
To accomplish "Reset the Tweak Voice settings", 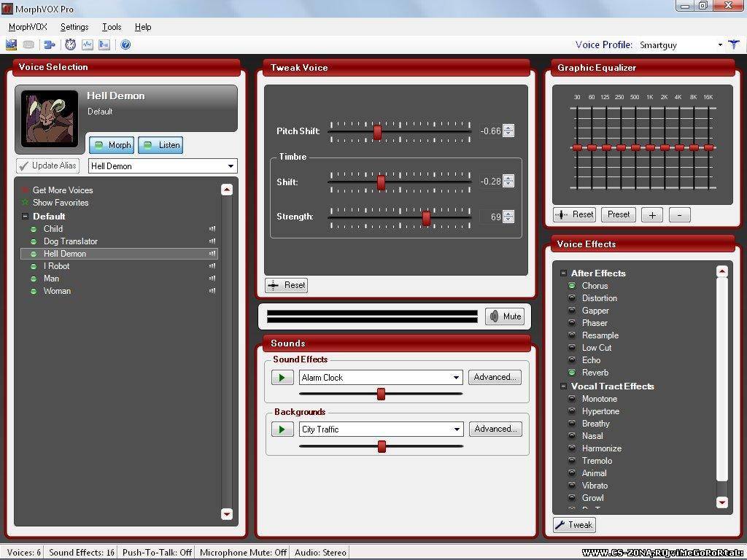I will [286, 285].
